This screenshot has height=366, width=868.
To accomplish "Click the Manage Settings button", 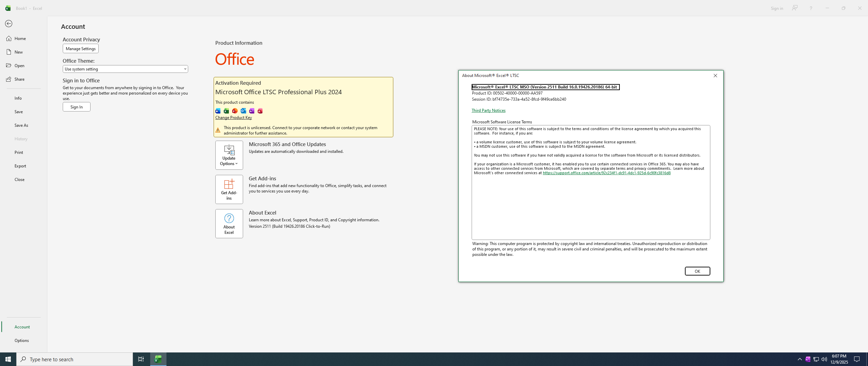I will 80,48.
